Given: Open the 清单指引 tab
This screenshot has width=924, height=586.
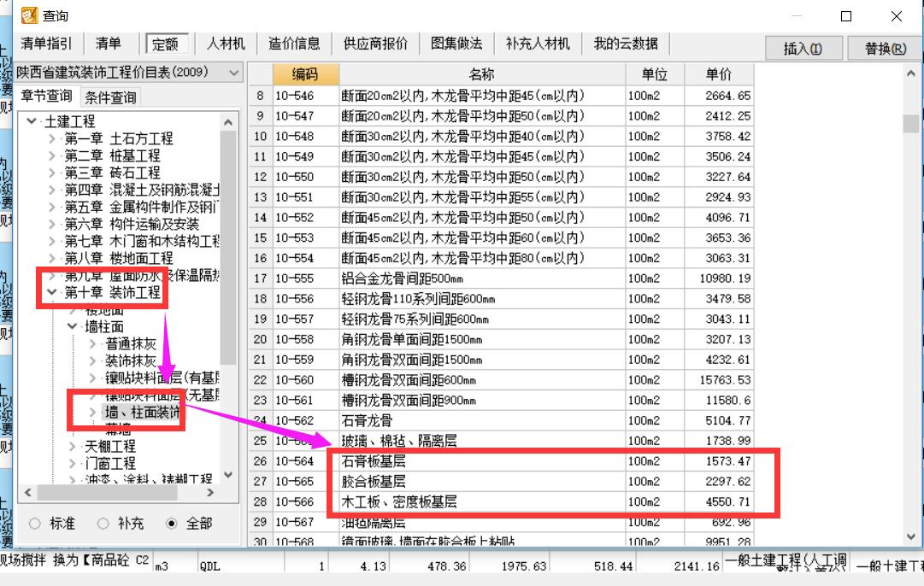Looking at the screenshot, I should click(46, 44).
